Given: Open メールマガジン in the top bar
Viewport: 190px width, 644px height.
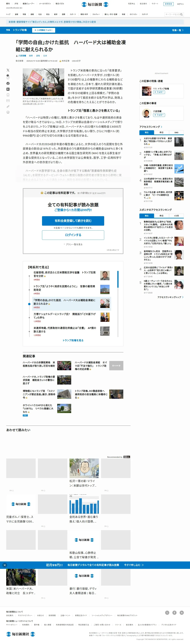Looking at the screenshot, I should [45, 4].
